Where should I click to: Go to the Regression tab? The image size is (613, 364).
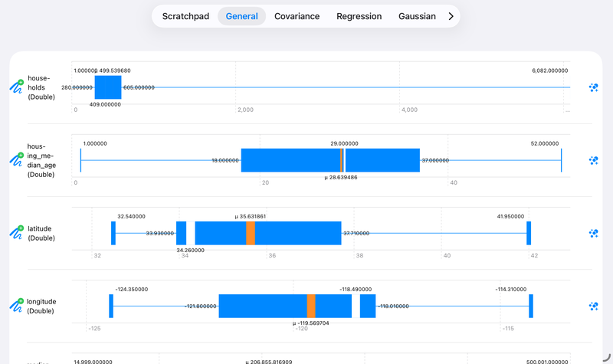pos(359,16)
